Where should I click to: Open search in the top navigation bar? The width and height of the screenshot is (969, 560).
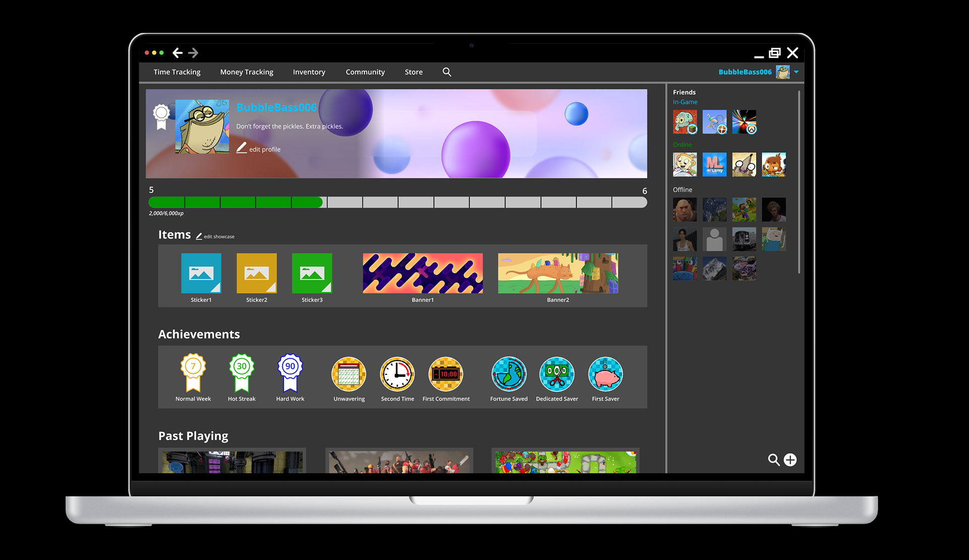tap(447, 72)
